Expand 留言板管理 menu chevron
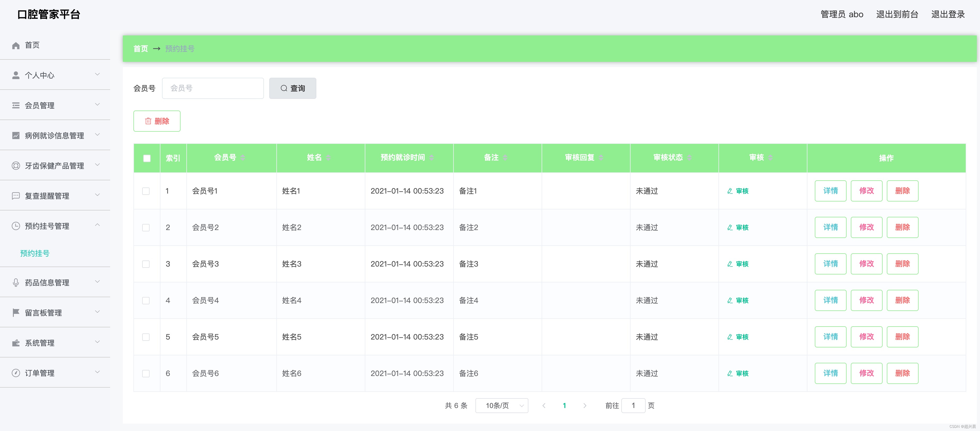This screenshot has width=980, height=431. click(x=97, y=312)
